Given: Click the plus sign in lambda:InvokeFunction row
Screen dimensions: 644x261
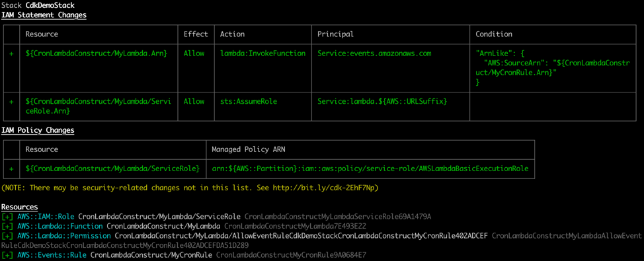Looking at the screenshot, I should 11,54.
